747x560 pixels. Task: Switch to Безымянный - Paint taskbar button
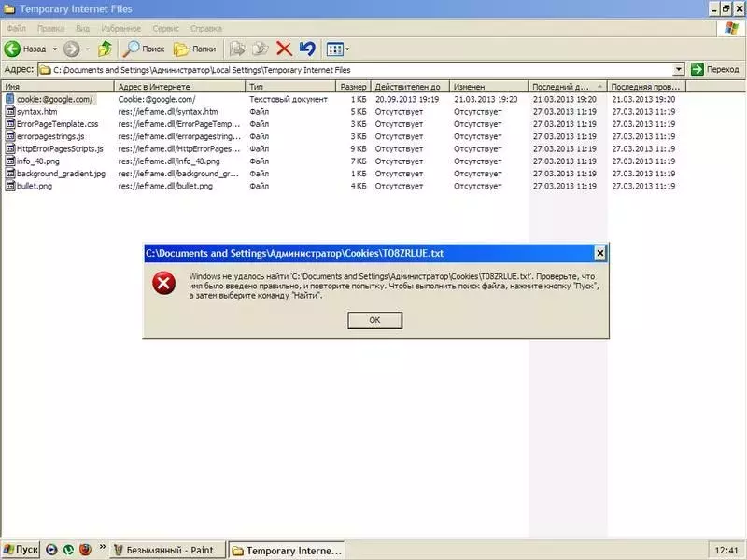(168, 550)
